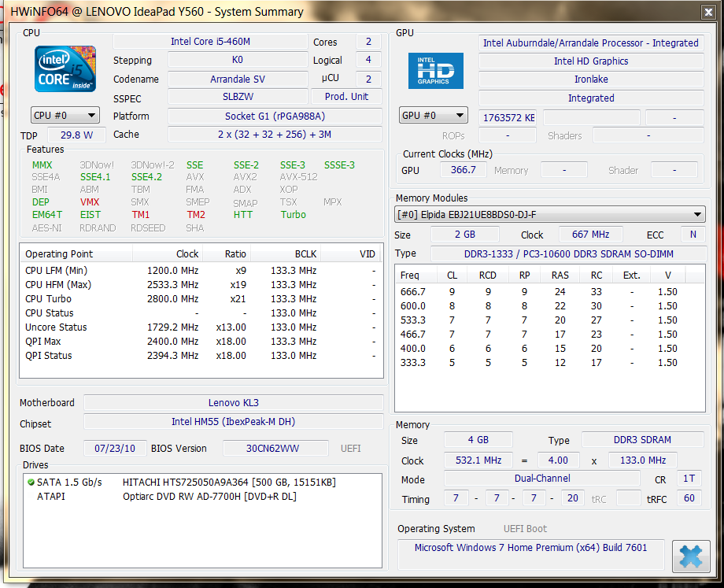The image size is (724, 588).
Task: Click the total Memory Size value 4 GB
Action: [x=478, y=440]
